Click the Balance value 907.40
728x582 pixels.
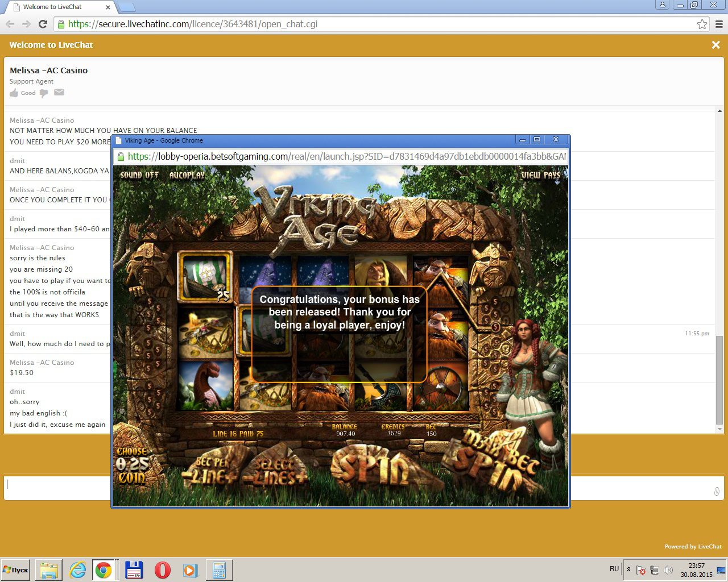(x=345, y=434)
